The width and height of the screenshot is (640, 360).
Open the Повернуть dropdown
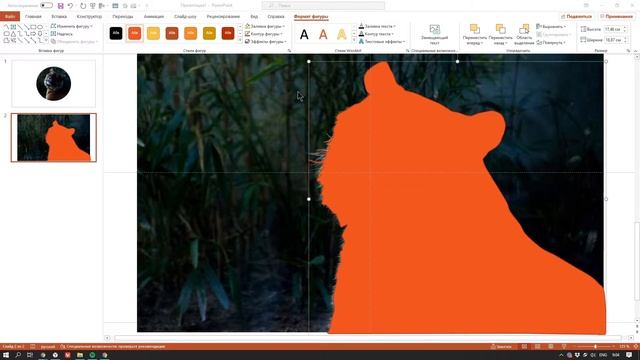click(551, 42)
